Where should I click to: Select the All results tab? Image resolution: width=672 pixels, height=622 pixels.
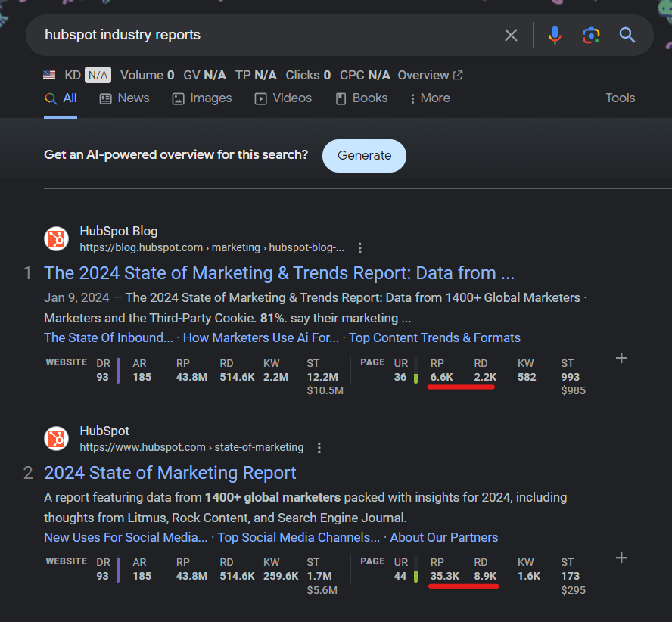click(61, 98)
